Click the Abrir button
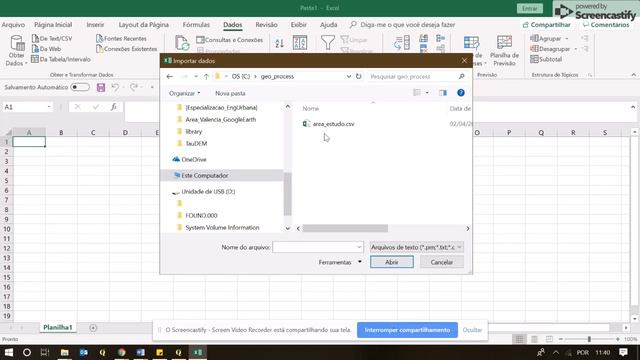 click(391, 262)
